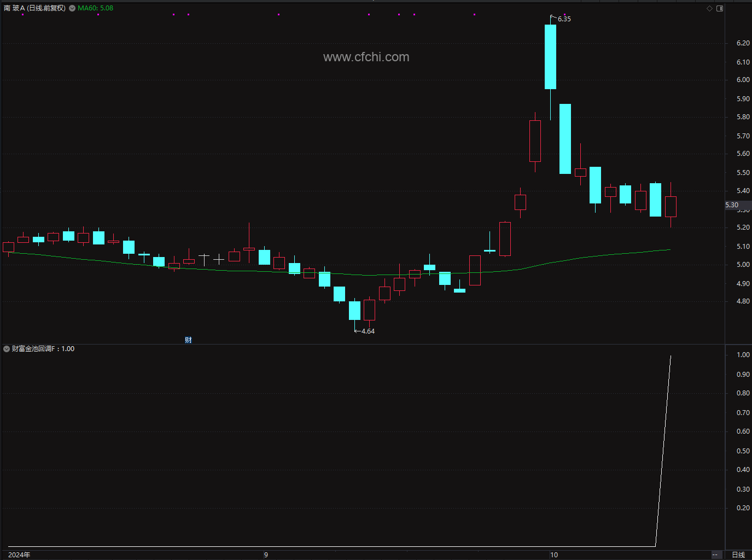Screen dimensions: 752x560
Task: Click the 财 marker under the candlestick chart
Action: [188, 340]
